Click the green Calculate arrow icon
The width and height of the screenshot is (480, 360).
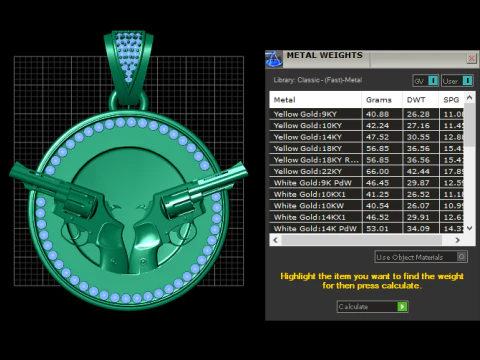(402, 306)
